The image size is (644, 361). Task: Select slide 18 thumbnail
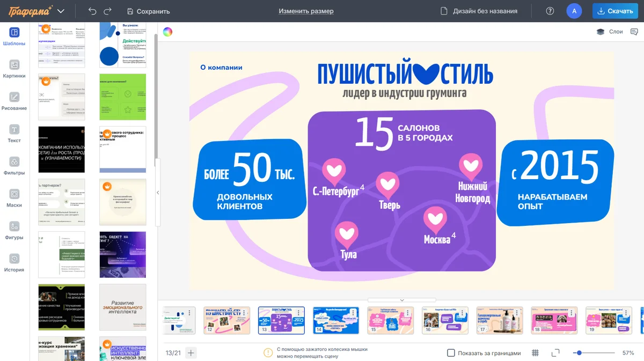coord(554,320)
